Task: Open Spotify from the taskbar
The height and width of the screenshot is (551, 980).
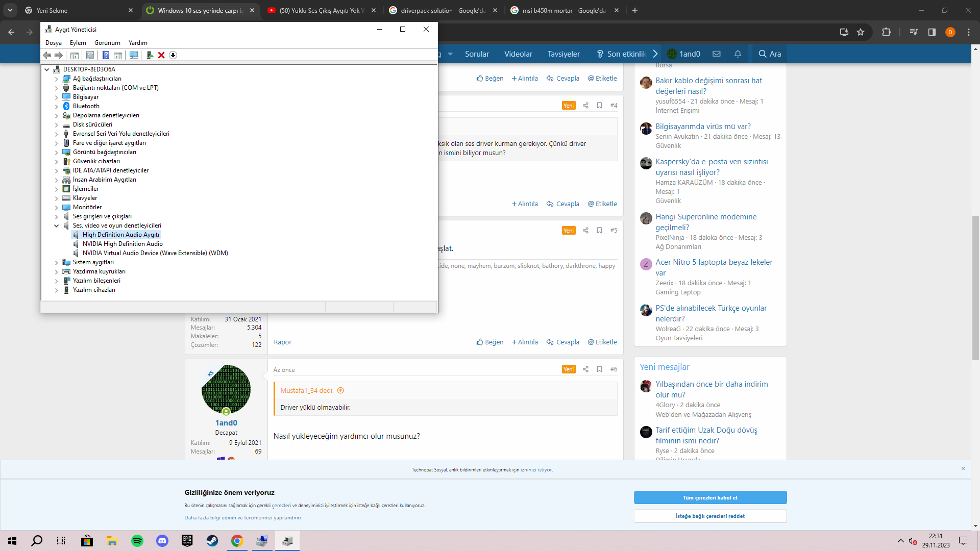Action: tap(137, 541)
